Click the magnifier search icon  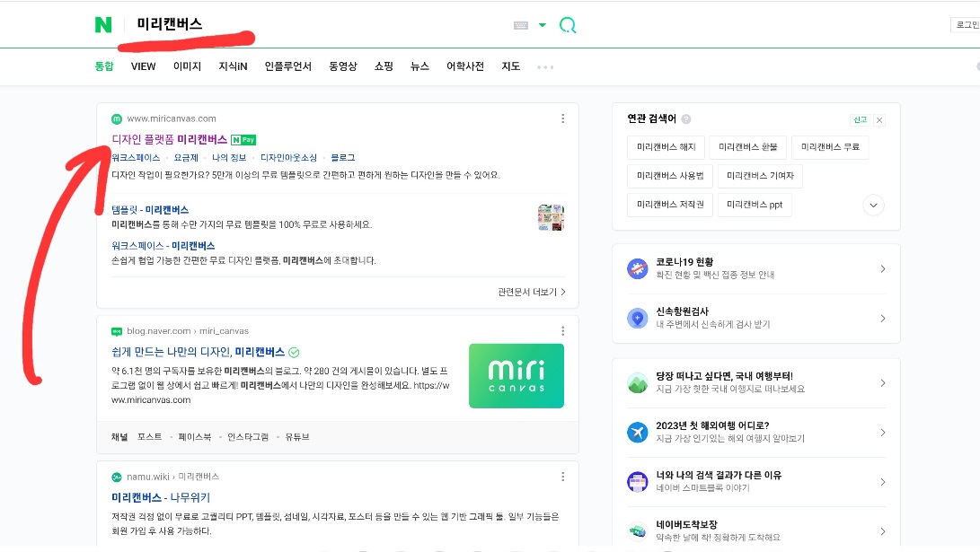coord(568,25)
